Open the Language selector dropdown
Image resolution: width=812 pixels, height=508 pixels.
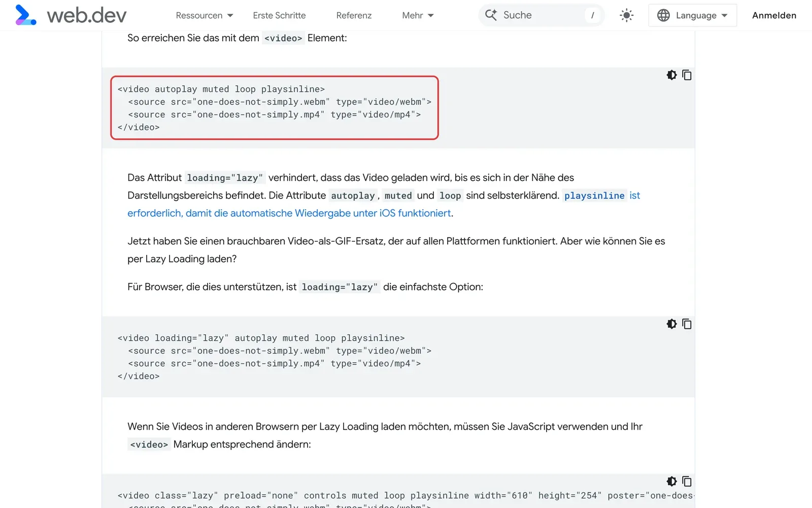tap(693, 15)
